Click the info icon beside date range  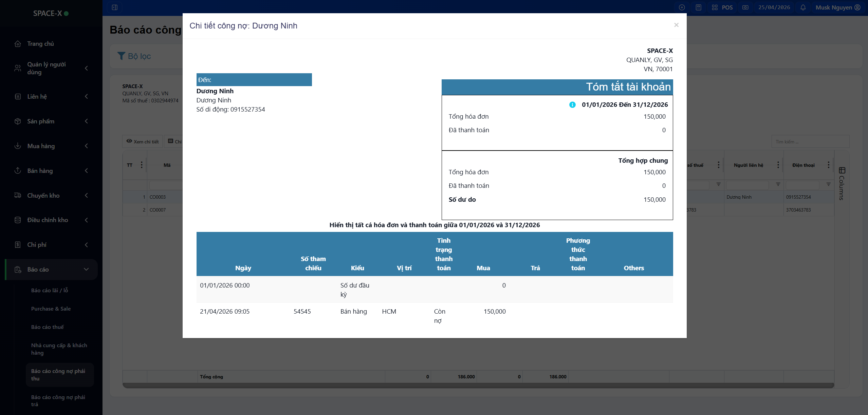click(x=572, y=105)
